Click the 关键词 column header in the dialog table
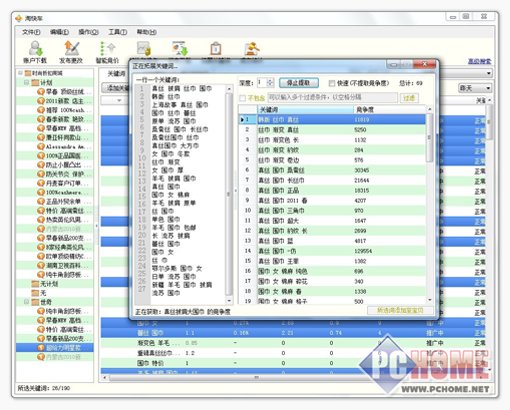The image size is (510, 410). point(305,109)
